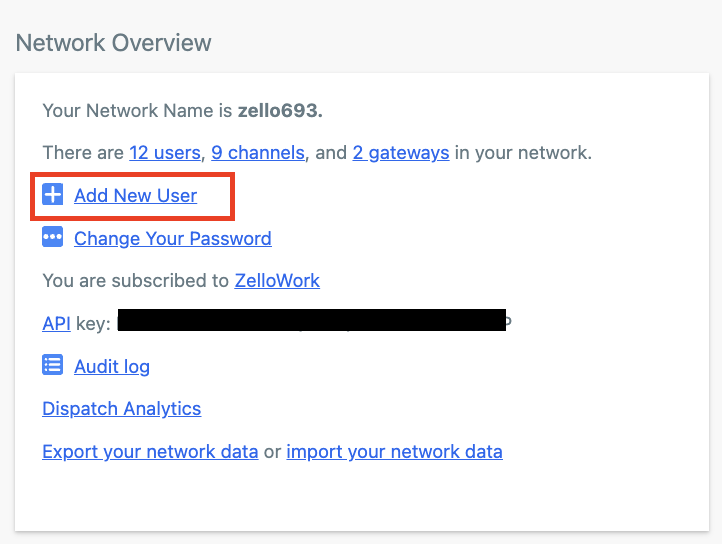Click the Network Overview heading
This screenshot has width=722, height=544.
tap(114, 43)
